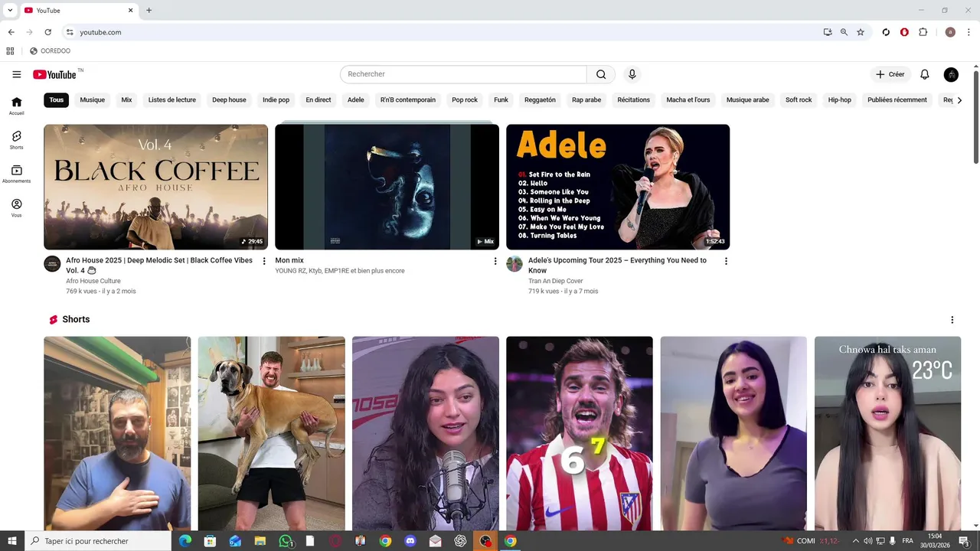Show more chips with the right arrow

point(959,99)
